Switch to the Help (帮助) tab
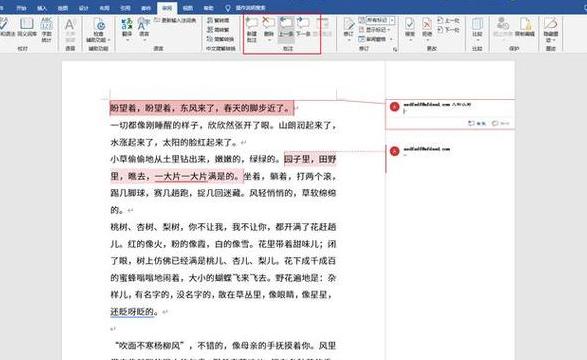 coord(209,7)
